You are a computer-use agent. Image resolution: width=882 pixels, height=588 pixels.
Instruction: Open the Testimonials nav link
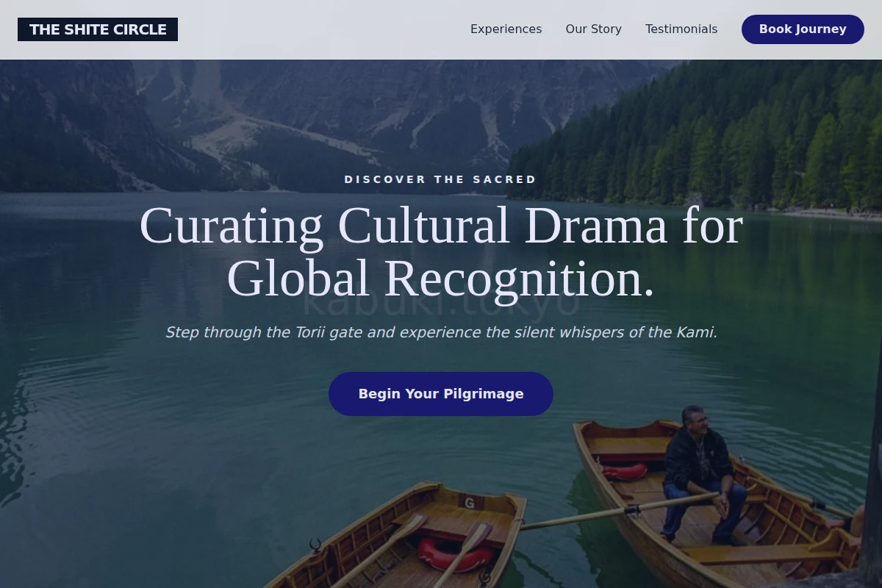(681, 29)
